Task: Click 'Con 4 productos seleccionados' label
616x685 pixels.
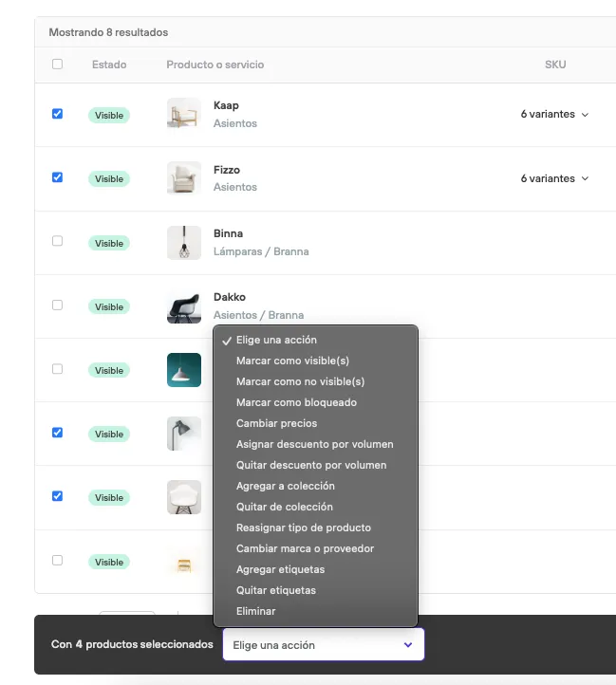Action: point(132,644)
